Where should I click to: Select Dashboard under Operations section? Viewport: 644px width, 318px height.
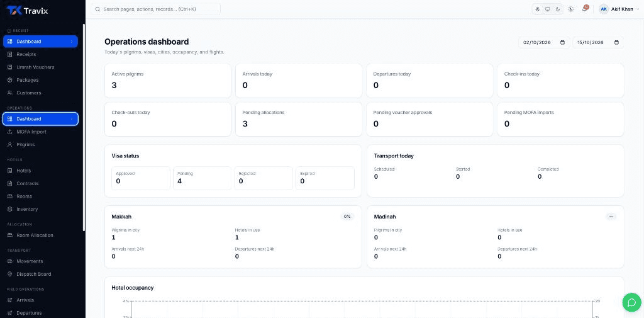(40, 119)
